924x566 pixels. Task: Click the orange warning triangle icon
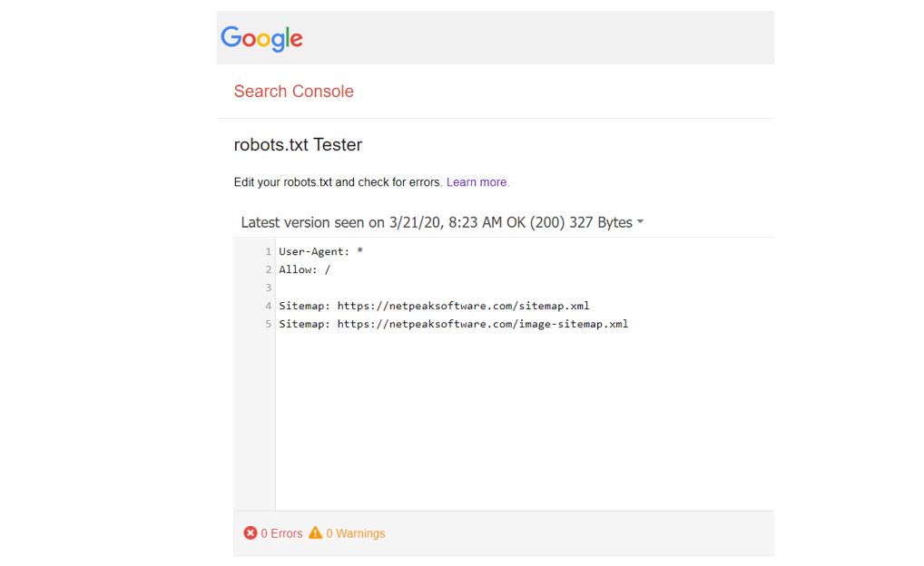click(315, 533)
